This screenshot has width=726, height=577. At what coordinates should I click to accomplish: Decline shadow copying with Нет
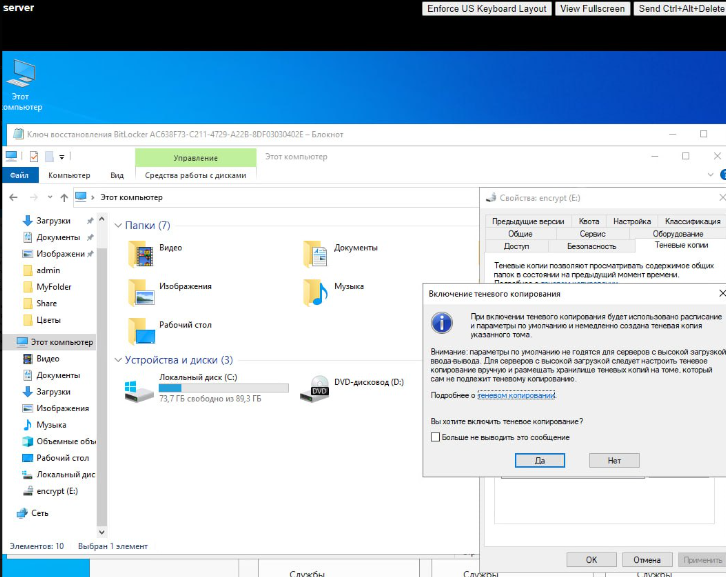point(614,460)
